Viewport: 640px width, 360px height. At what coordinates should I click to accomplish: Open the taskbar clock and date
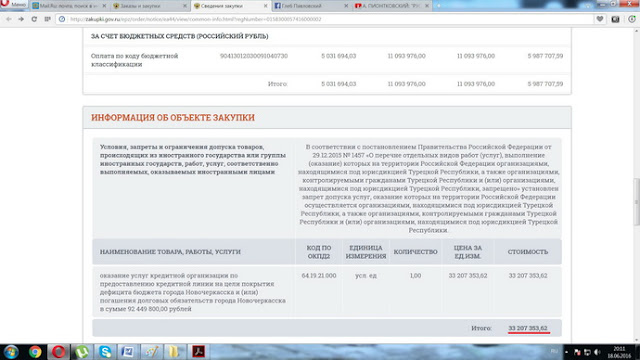coord(619,352)
